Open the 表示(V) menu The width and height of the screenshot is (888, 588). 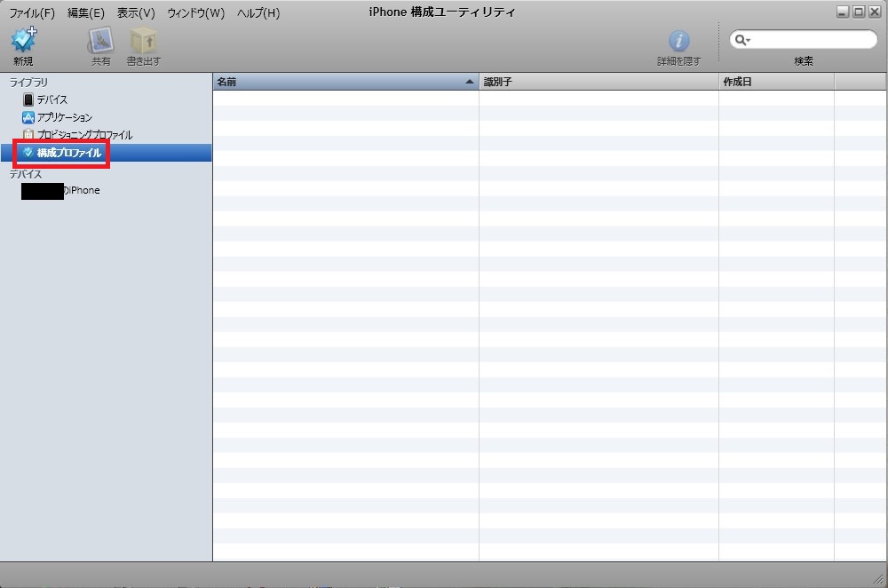(136, 12)
